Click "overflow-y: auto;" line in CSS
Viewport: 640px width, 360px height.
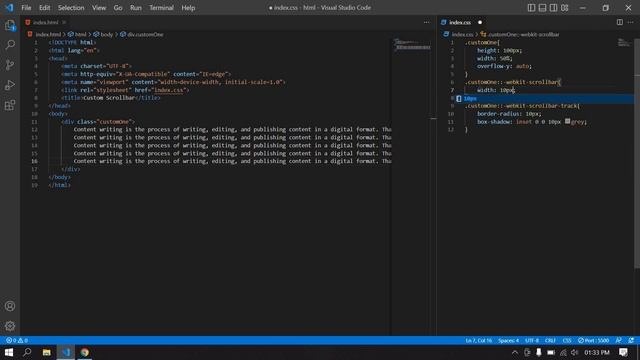pos(504,66)
